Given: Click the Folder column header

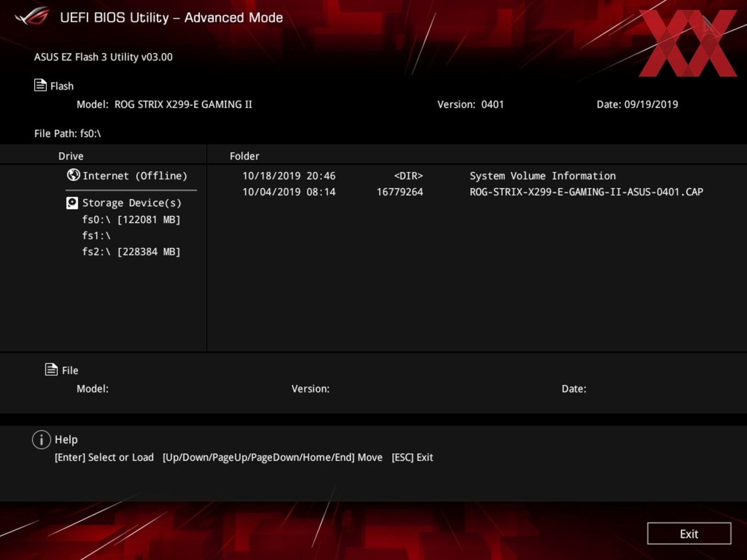Looking at the screenshot, I should pos(244,156).
